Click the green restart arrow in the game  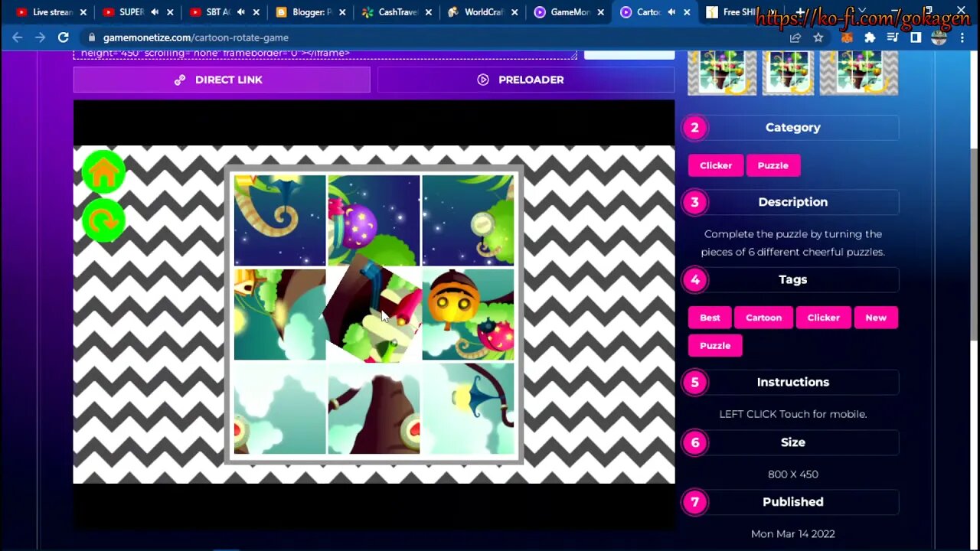(x=103, y=220)
